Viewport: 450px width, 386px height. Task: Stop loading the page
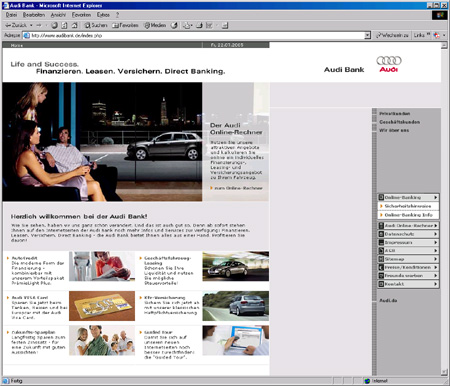coord(55,25)
